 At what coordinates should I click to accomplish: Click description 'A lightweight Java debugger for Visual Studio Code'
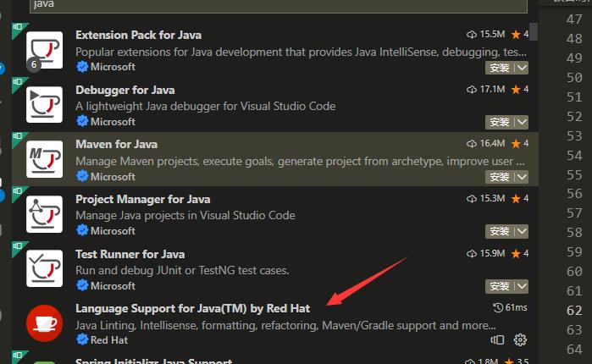[206, 107]
